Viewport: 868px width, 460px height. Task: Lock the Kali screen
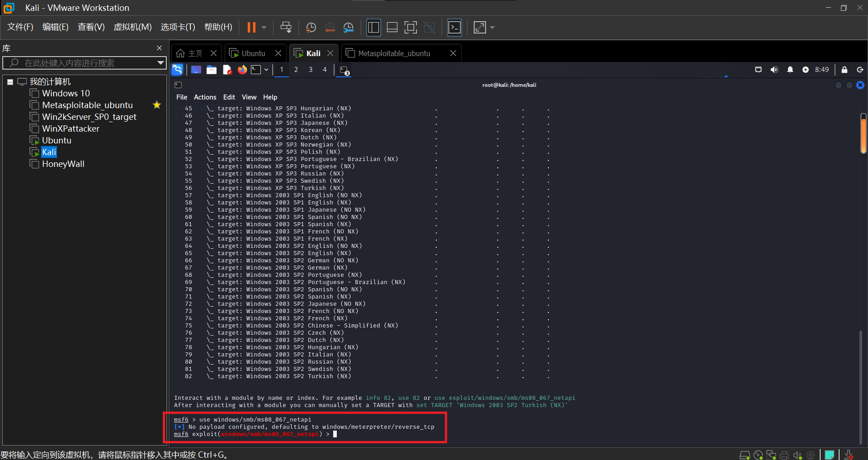(x=844, y=70)
